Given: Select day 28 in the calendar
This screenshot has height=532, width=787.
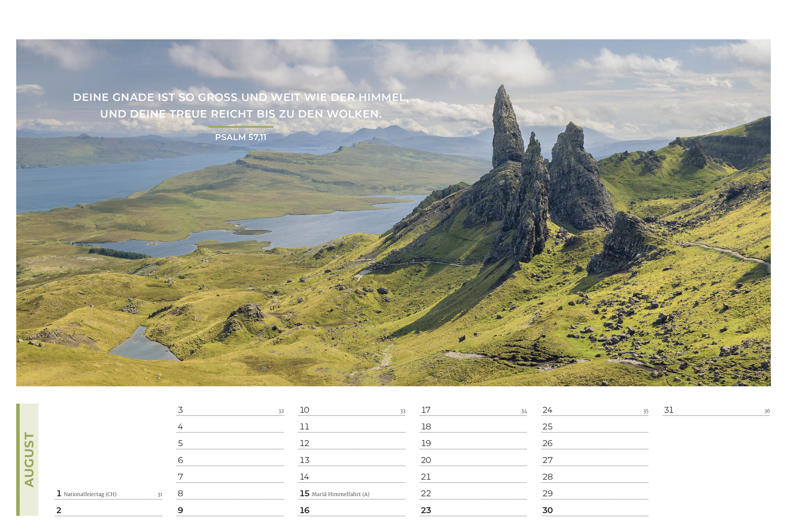Looking at the screenshot, I should pyautogui.click(x=547, y=477).
